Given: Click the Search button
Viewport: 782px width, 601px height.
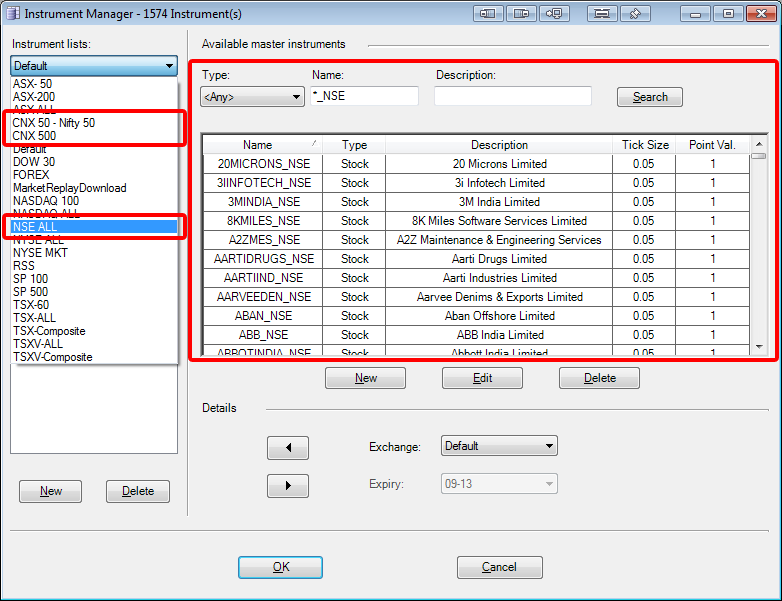Looking at the screenshot, I should coord(650,97).
